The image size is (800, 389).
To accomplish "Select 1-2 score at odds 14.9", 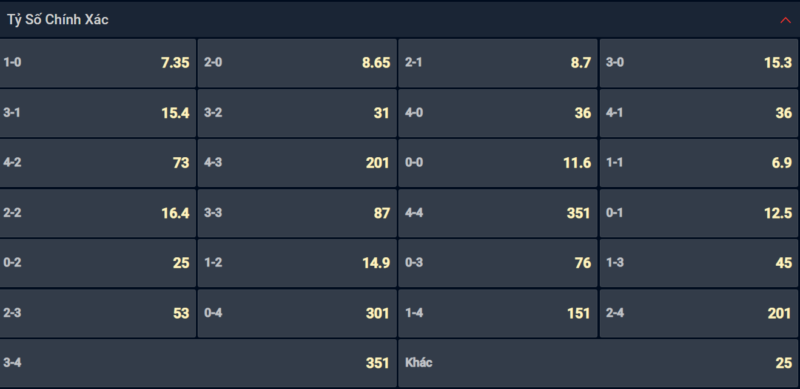I will pos(297,263).
